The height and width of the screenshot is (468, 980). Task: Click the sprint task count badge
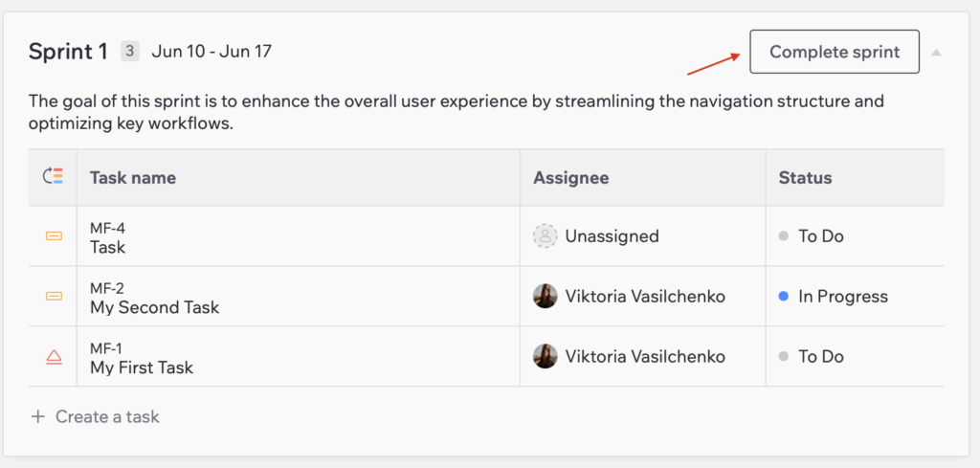click(130, 52)
